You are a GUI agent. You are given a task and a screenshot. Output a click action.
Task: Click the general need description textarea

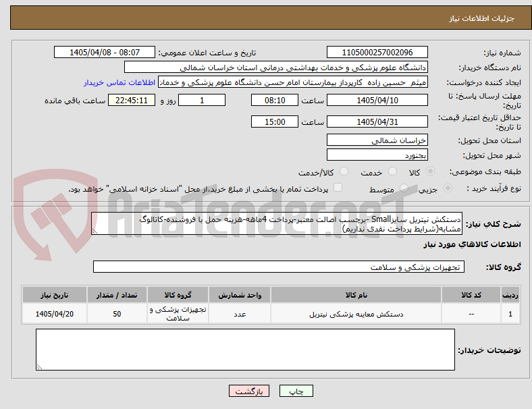tap(277, 224)
